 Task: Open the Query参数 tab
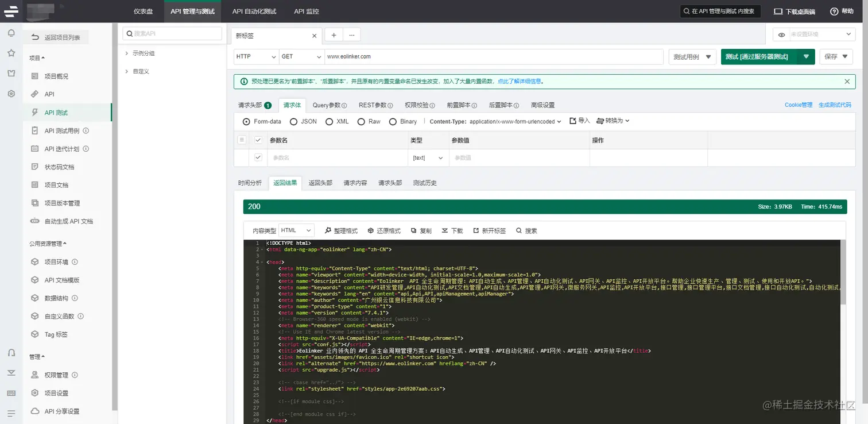[x=329, y=105]
